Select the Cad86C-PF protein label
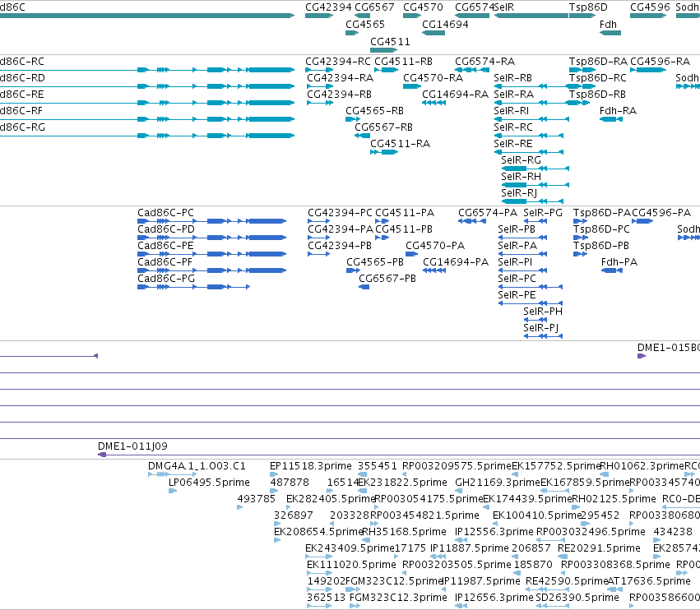Screen dimensions: 700x610 [165, 262]
